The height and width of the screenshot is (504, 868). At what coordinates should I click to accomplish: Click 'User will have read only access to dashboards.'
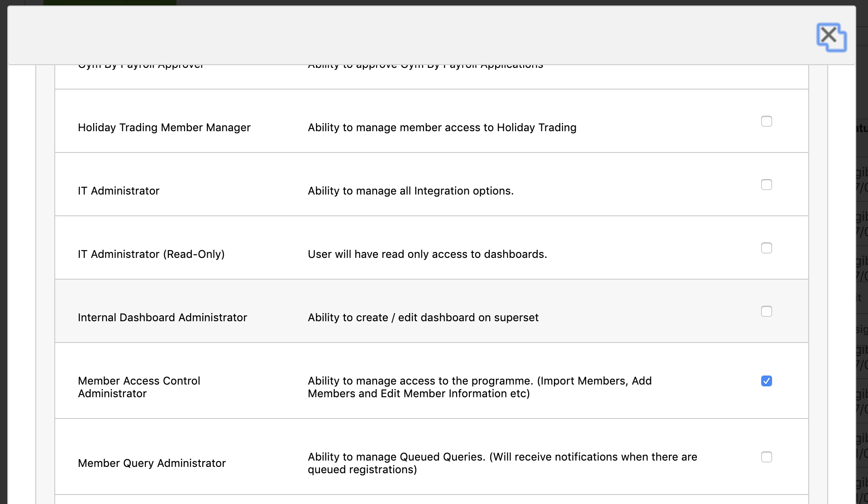[x=427, y=254]
